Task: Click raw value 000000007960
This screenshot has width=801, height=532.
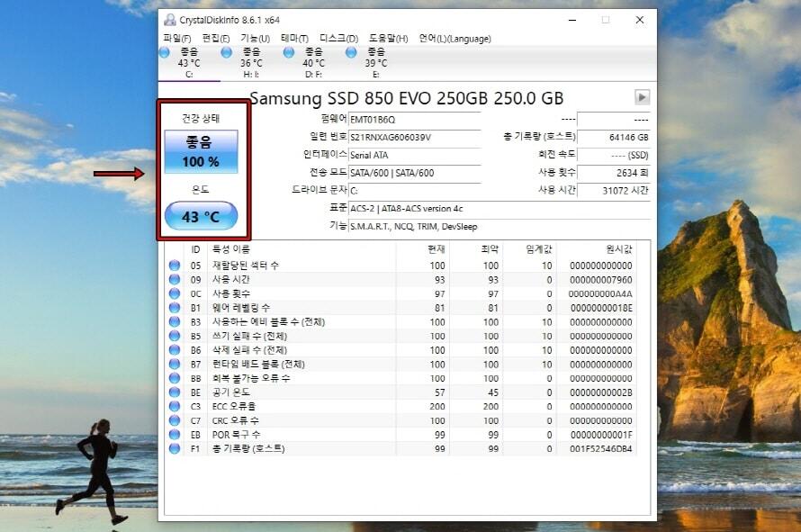Action: pyautogui.click(x=601, y=280)
